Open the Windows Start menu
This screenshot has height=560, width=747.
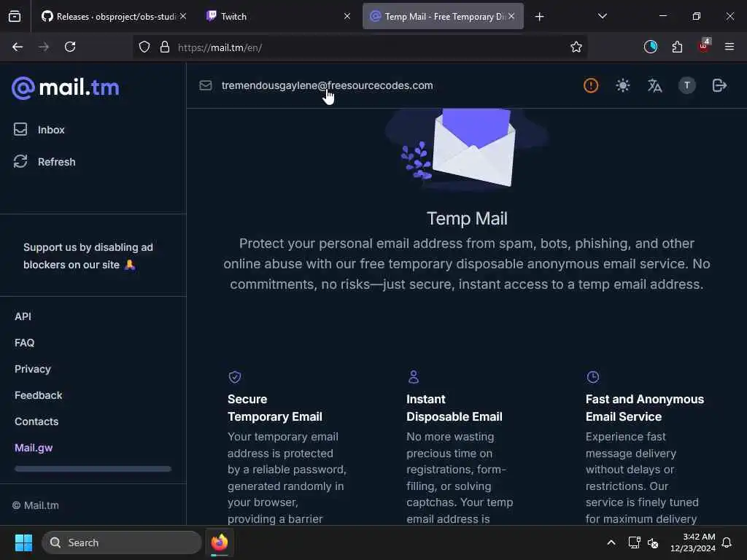pyautogui.click(x=23, y=542)
